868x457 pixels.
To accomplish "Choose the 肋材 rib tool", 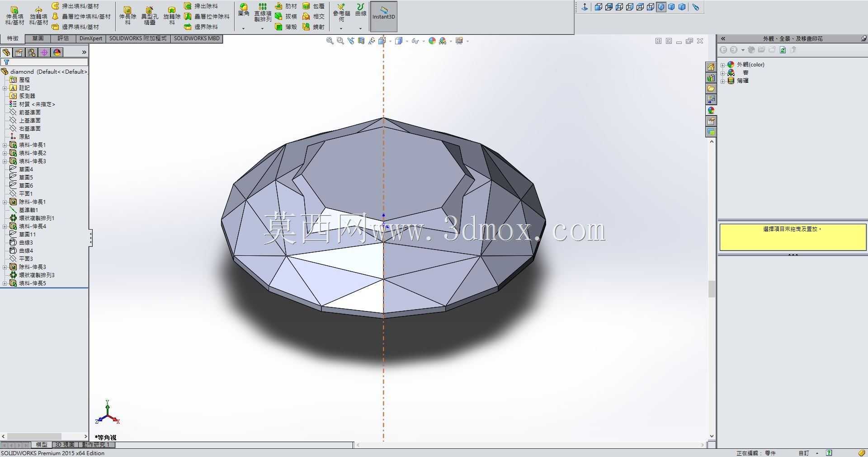I will [x=286, y=6].
